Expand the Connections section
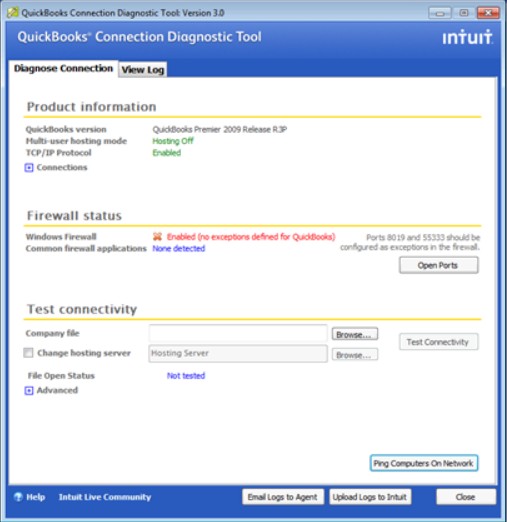The height and width of the screenshot is (522, 507). click(29, 167)
